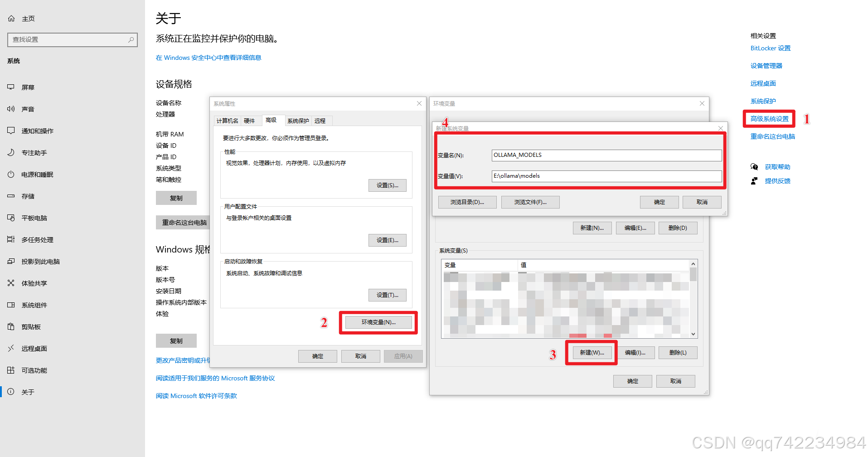The height and width of the screenshot is (457, 868).
Task: Switch to the Hardware (硬件) tab
Action: (x=249, y=121)
